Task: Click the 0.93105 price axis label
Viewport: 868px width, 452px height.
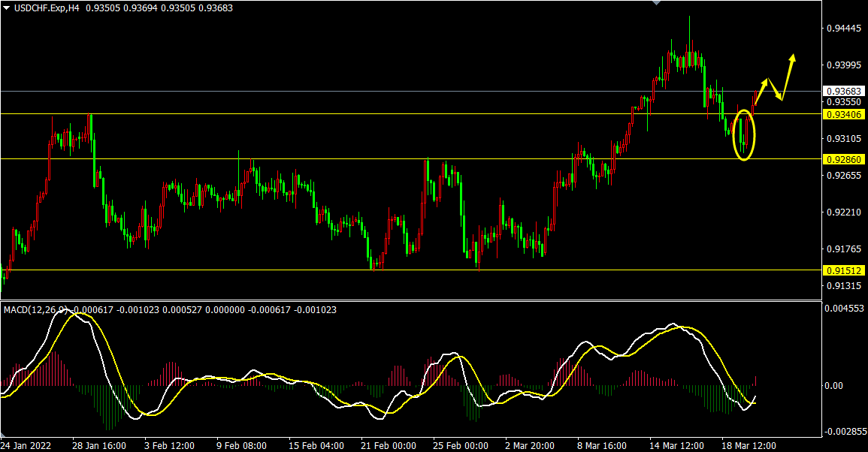Action: point(844,139)
